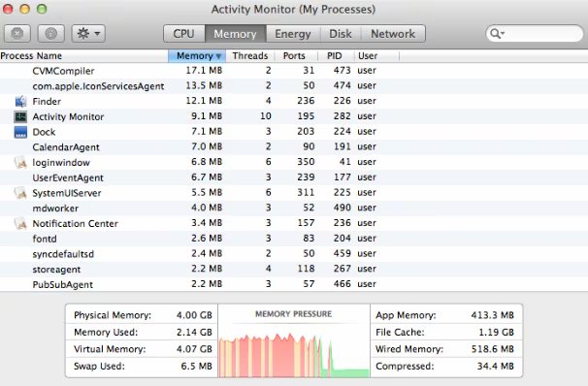Screen dimensions: 588x386
Task: Click the 13.5 MB memory value
Action: [x=204, y=85]
